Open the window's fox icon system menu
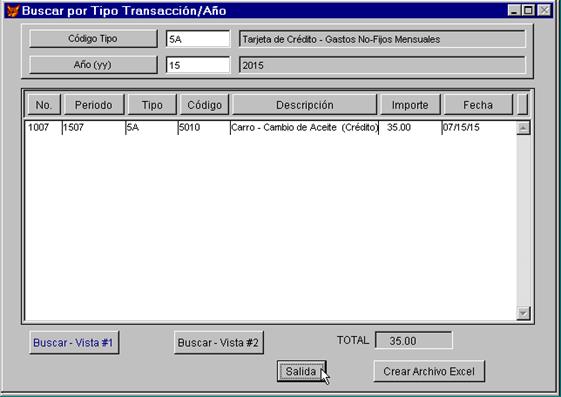This screenshot has width=561, height=397. [x=13, y=11]
